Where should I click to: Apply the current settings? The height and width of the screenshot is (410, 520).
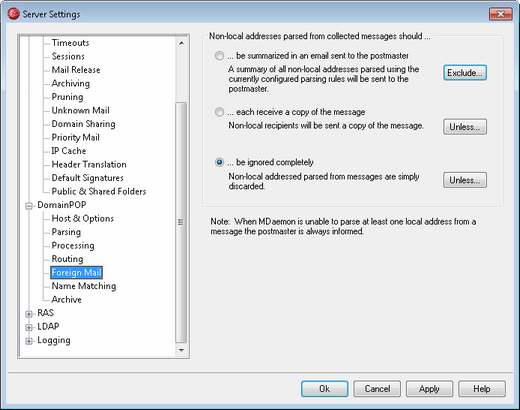429,389
